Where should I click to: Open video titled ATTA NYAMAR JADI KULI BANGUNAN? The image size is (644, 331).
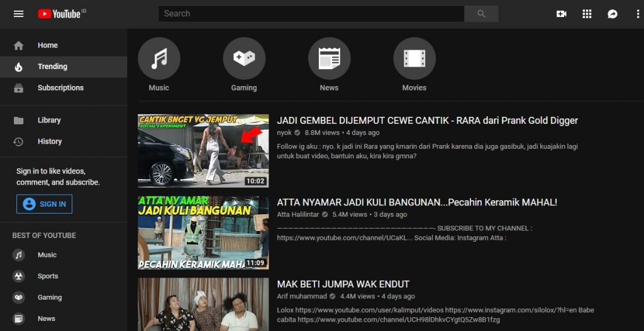(x=417, y=203)
